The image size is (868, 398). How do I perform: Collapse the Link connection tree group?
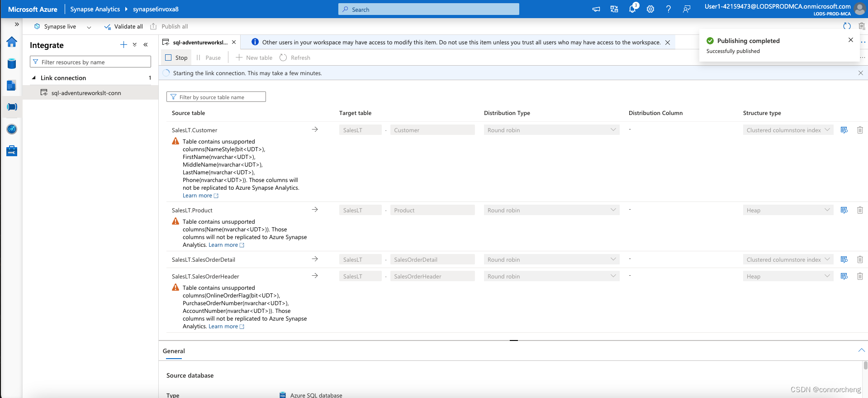tap(33, 78)
